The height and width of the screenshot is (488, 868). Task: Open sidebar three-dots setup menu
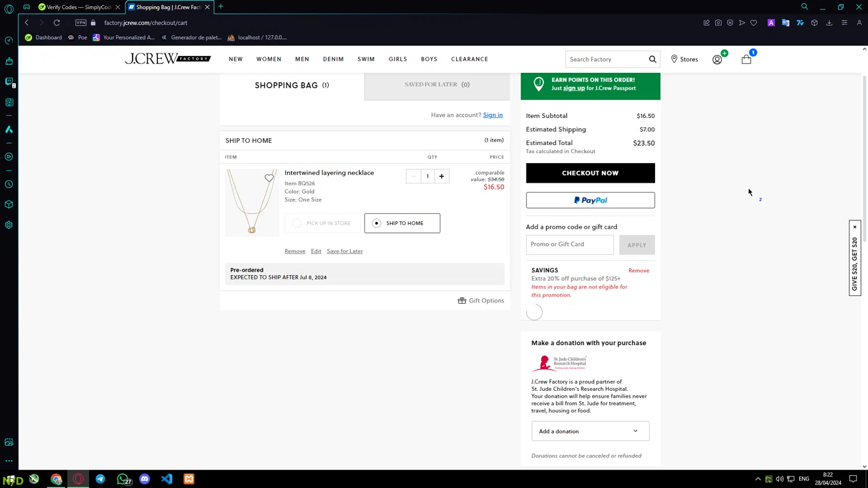point(9,461)
